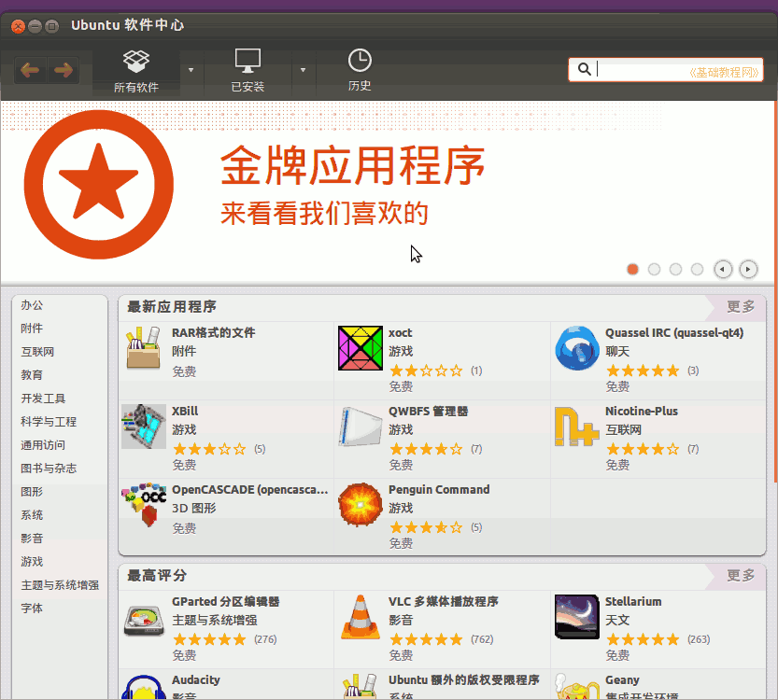Open the Stellarium app title

633,601
